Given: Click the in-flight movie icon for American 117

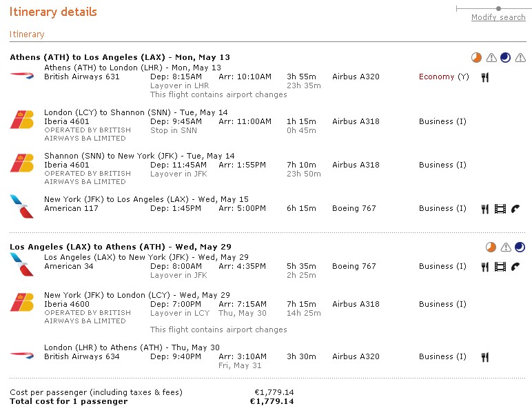Looking at the screenshot, I should click(x=500, y=208).
